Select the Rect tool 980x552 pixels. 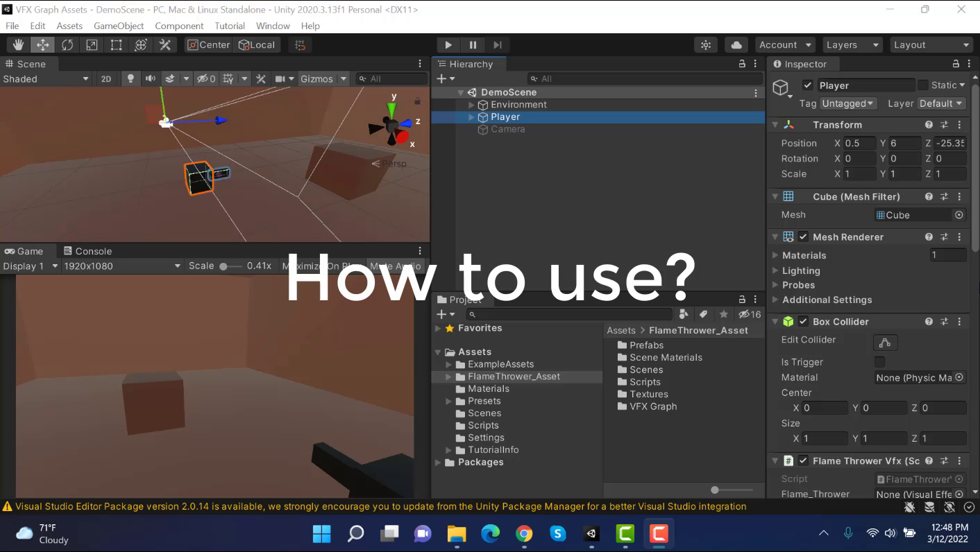pyautogui.click(x=116, y=45)
